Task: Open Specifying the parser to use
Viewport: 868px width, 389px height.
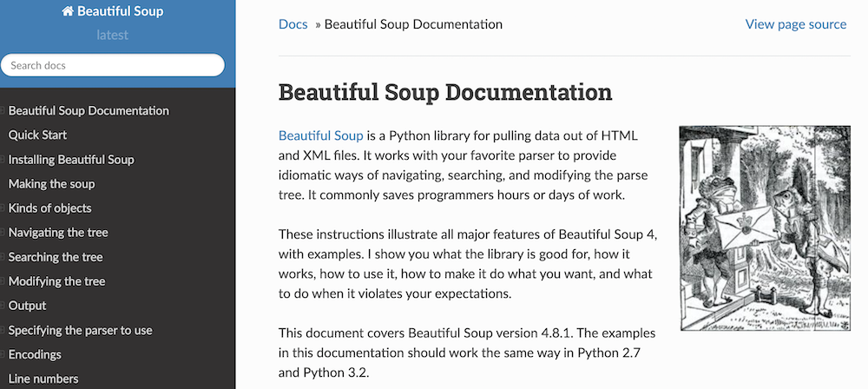Action: click(x=80, y=329)
